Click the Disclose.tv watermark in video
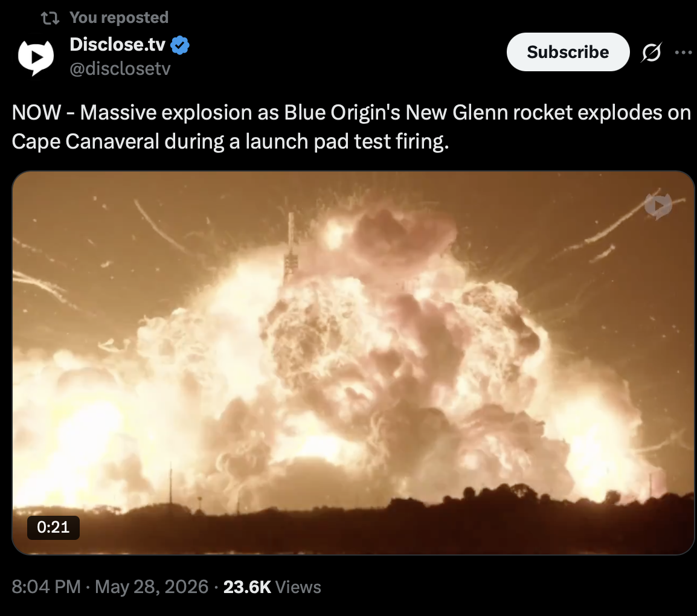This screenshot has width=697, height=616. pos(658,205)
